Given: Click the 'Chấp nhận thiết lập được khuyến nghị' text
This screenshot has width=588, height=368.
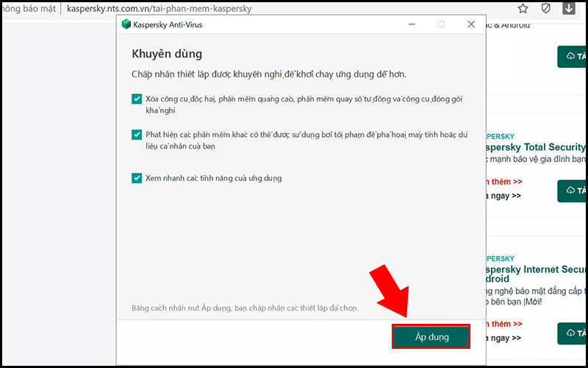Looking at the screenshot, I should coord(269,74).
